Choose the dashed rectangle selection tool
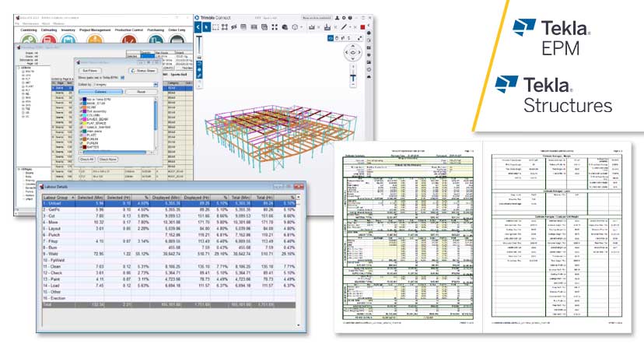 (x=215, y=27)
